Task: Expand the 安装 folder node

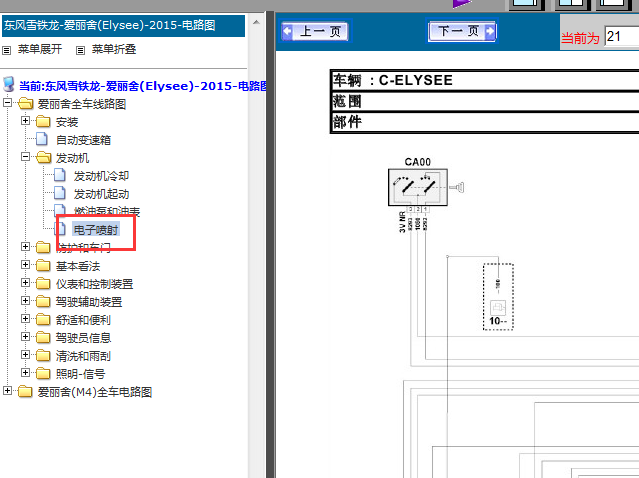Action: click(25, 121)
